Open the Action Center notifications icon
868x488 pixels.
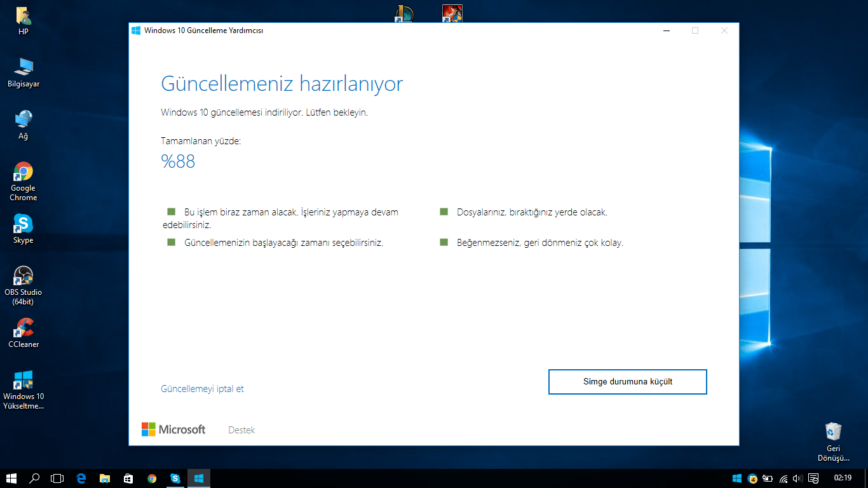pos(813,478)
